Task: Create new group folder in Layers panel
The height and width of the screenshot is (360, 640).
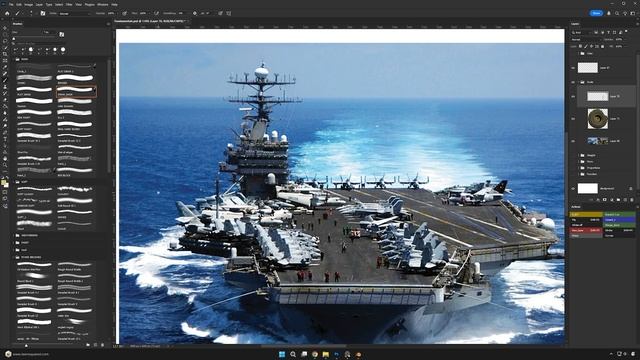Action: coord(618,200)
